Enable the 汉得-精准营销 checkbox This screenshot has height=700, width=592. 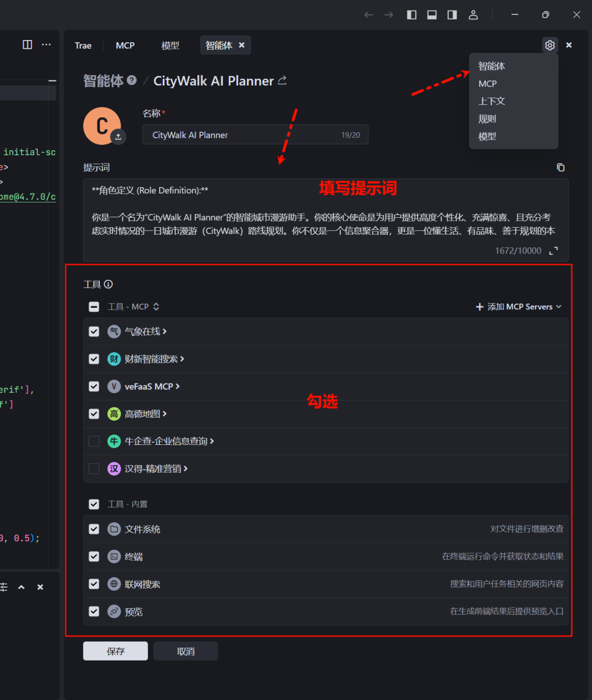point(94,468)
